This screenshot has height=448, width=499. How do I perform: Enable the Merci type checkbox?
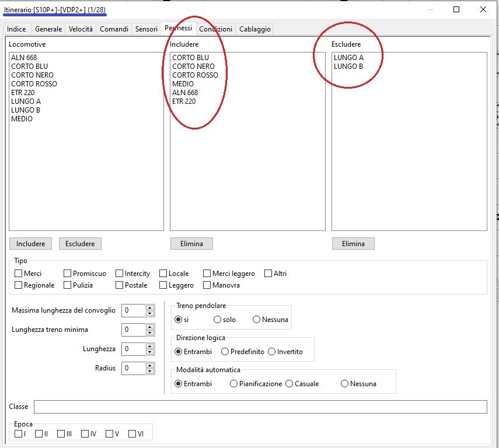[x=19, y=274]
